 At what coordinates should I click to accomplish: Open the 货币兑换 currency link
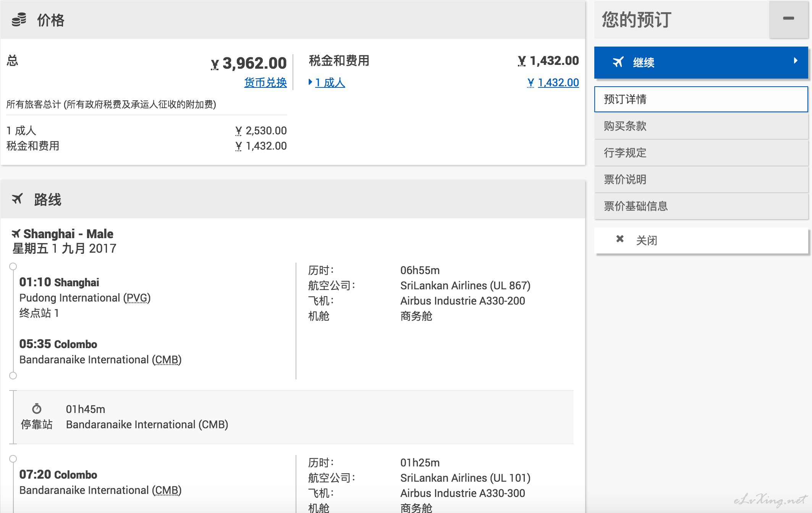click(265, 82)
